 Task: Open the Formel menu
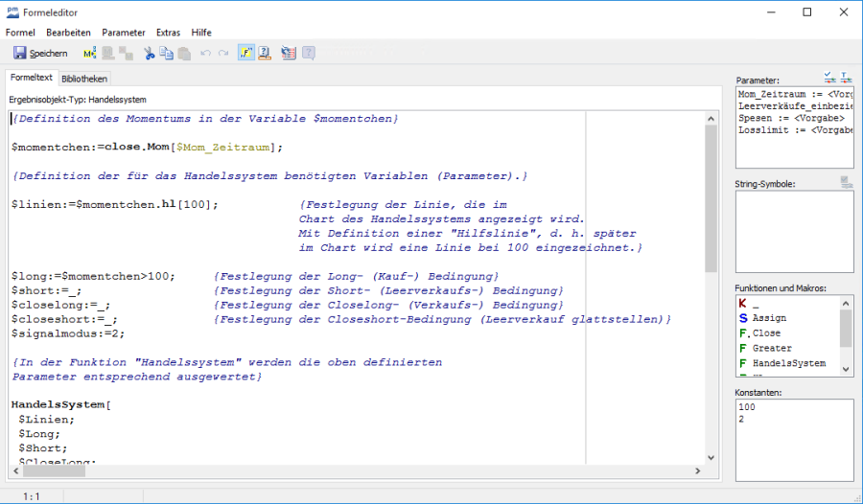point(20,33)
